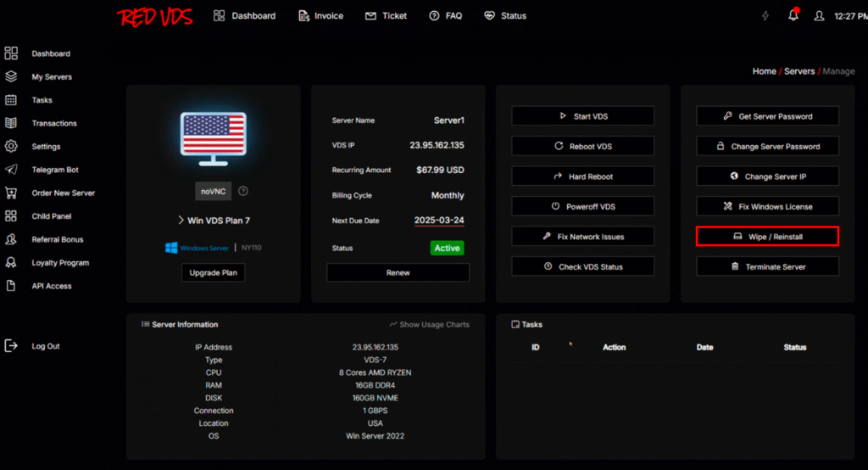868x470 pixels.
Task: Select Log Out in the sidebar
Action: click(x=46, y=346)
